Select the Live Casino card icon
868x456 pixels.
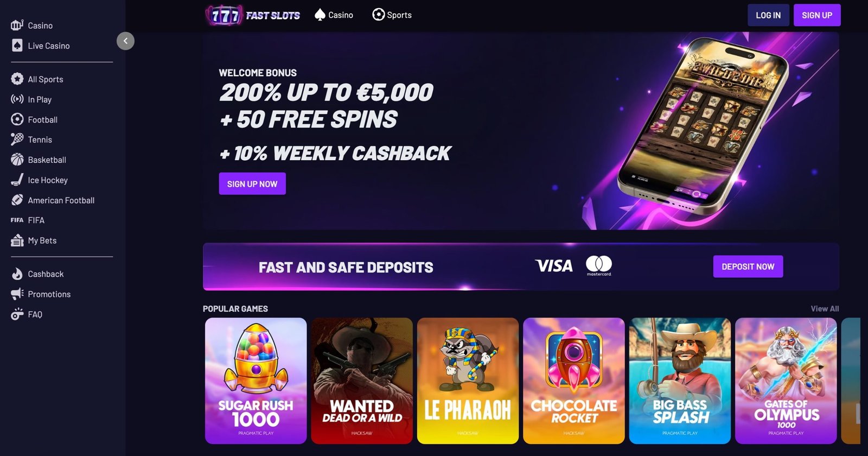(x=17, y=46)
